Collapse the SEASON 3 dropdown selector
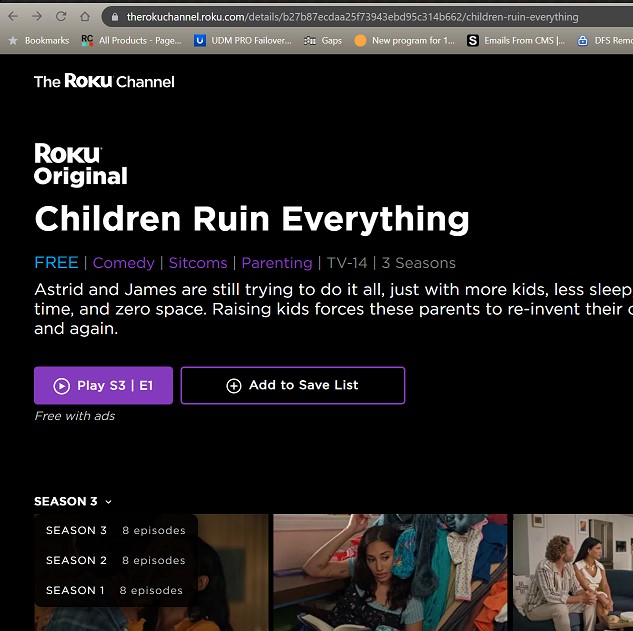 tap(73, 501)
